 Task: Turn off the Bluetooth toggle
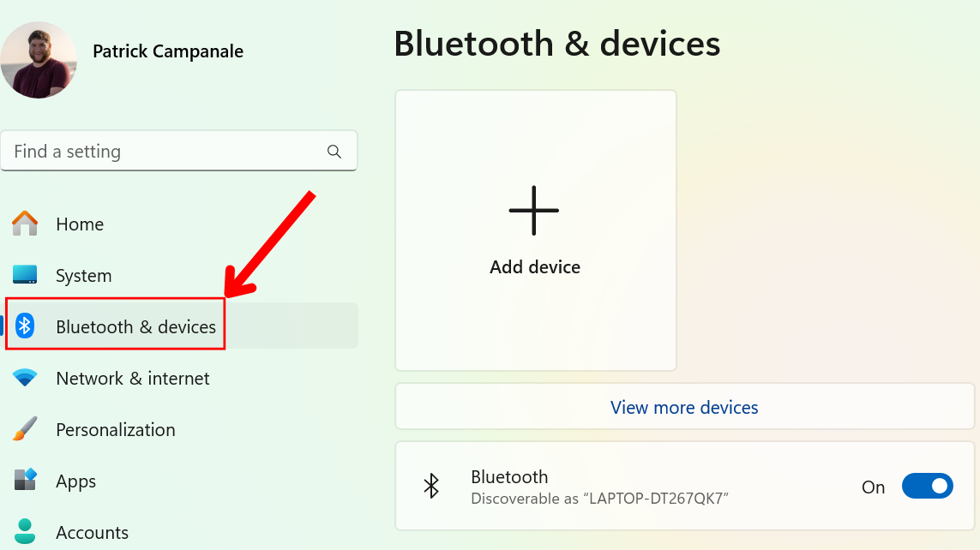click(x=927, y=486)
